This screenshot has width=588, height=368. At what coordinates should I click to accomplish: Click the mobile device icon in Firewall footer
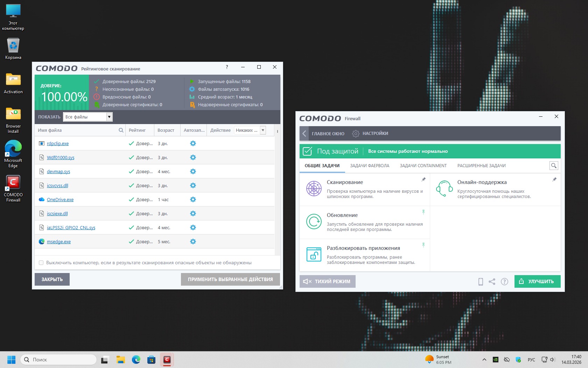click(481, 281)
